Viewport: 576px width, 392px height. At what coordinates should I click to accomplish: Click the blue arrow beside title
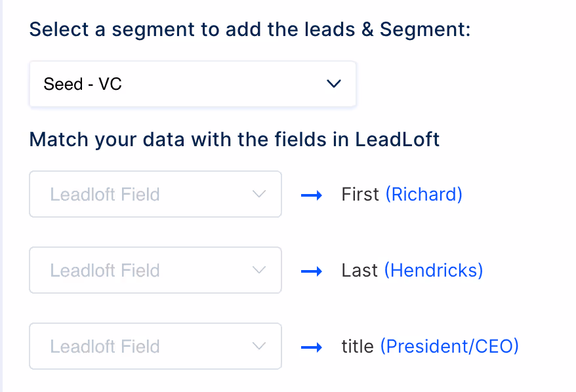click(x=311, y=347)
